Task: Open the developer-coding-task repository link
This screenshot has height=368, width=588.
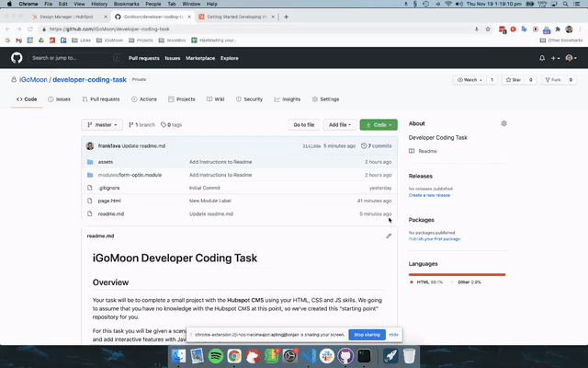Action: pyautogui.click(x=89, y=80)
